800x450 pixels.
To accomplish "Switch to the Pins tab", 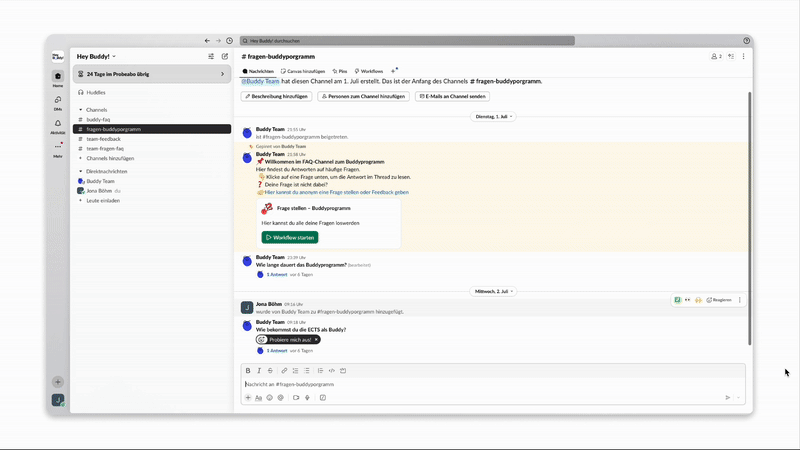I will tap(342, 71).
